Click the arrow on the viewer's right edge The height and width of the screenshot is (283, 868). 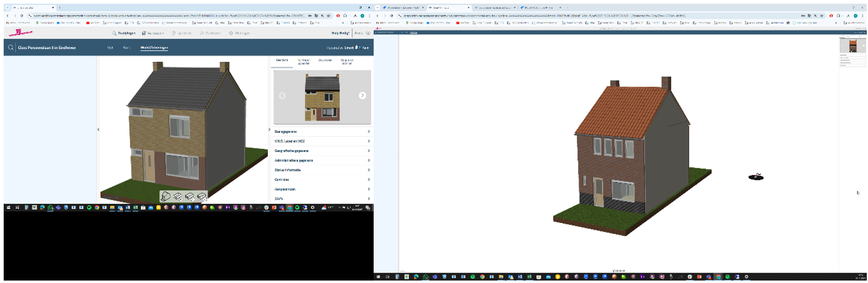pos(269,130)
